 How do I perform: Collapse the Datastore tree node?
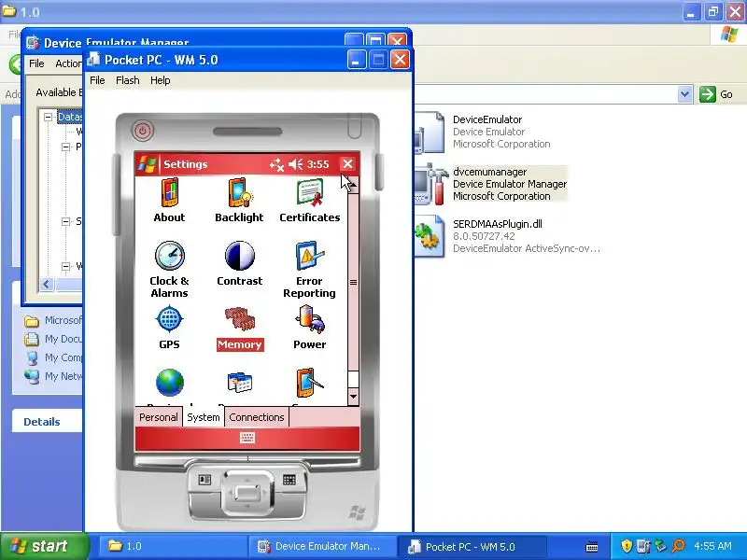coord(49,117)
